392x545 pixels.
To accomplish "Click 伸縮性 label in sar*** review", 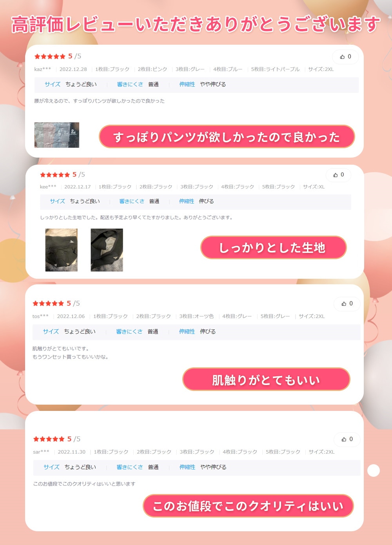I will point(187,467).
